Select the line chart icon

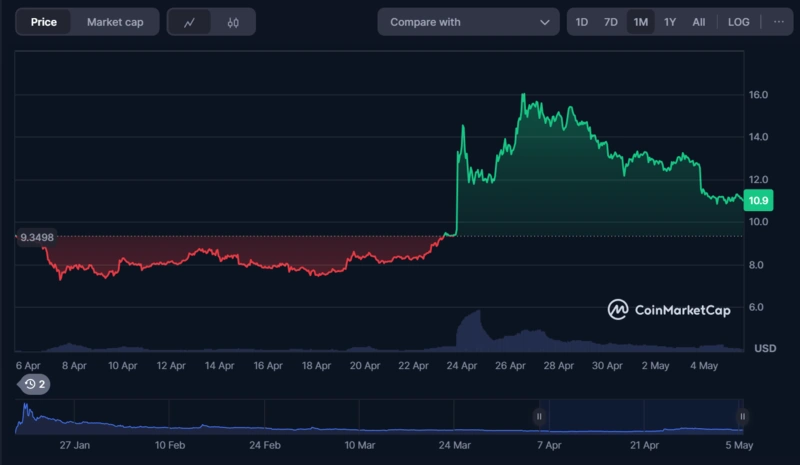189,22
